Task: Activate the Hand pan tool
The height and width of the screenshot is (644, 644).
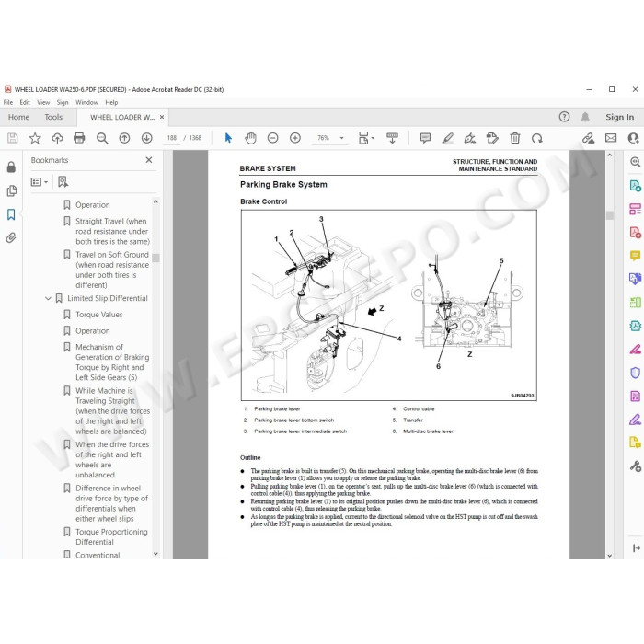Action: tap(250, 138)
